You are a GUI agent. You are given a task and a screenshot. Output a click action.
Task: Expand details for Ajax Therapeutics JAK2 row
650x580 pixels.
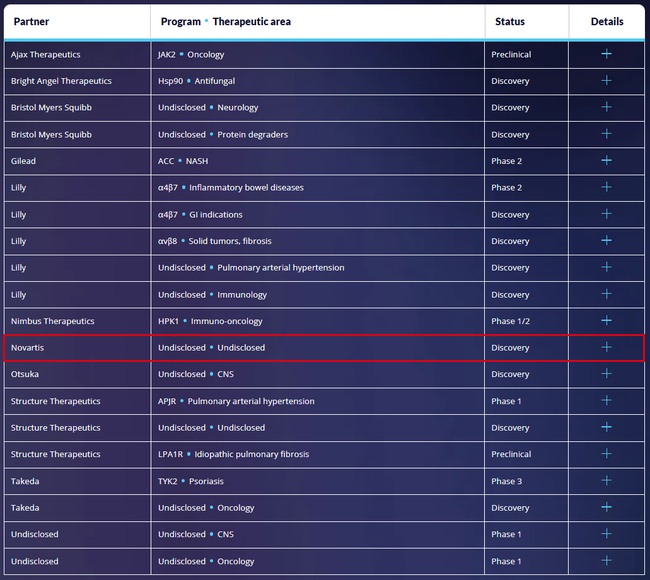(x=606, y=54)
